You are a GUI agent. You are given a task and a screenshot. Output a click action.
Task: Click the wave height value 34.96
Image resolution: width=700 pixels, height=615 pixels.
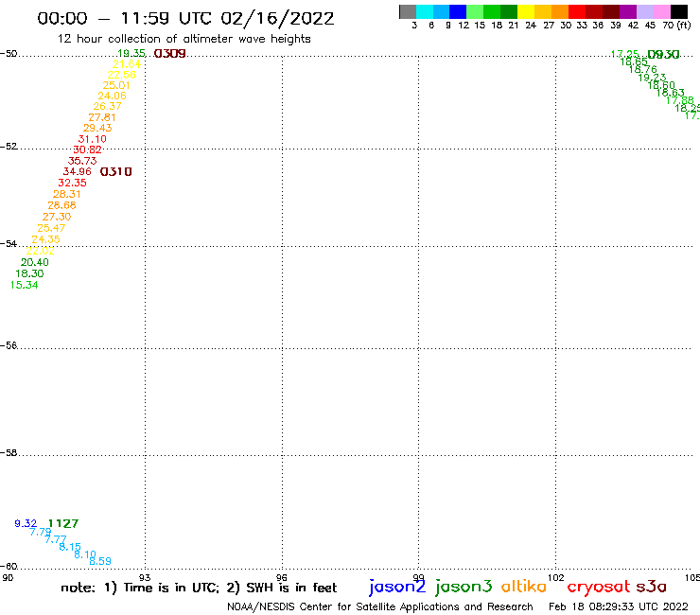[78, 171]
